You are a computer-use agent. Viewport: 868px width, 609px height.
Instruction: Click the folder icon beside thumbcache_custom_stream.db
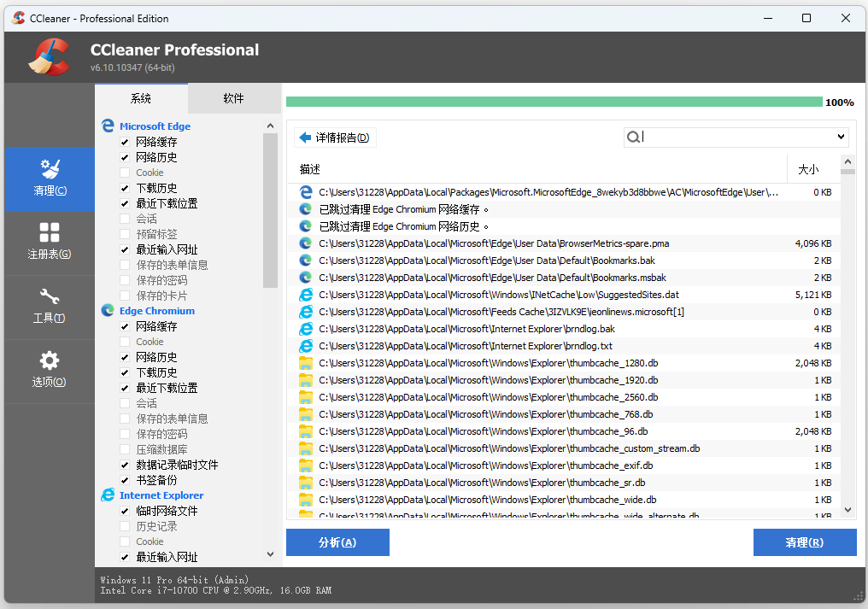click(x=306, y=449)
